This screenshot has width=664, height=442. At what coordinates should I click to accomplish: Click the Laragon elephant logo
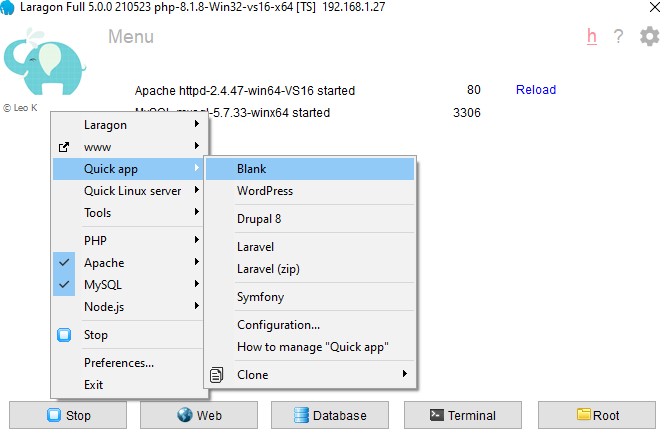click(38, 65)
